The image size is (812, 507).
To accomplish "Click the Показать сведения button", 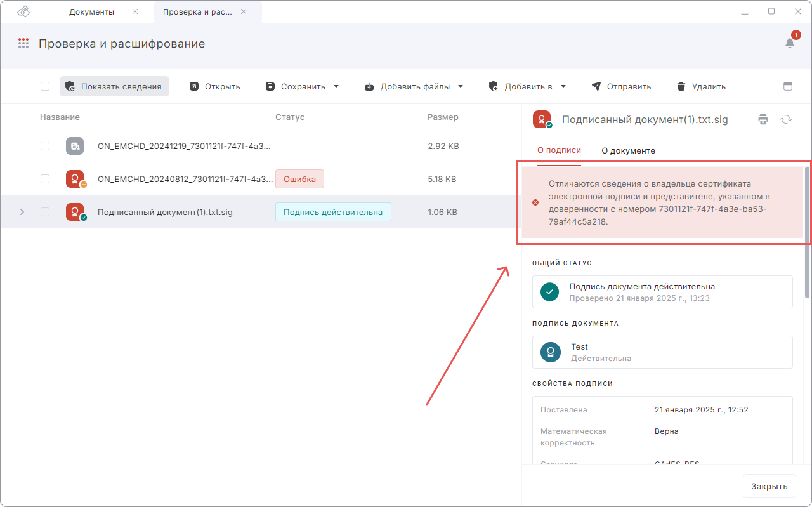I will (114, 86).
